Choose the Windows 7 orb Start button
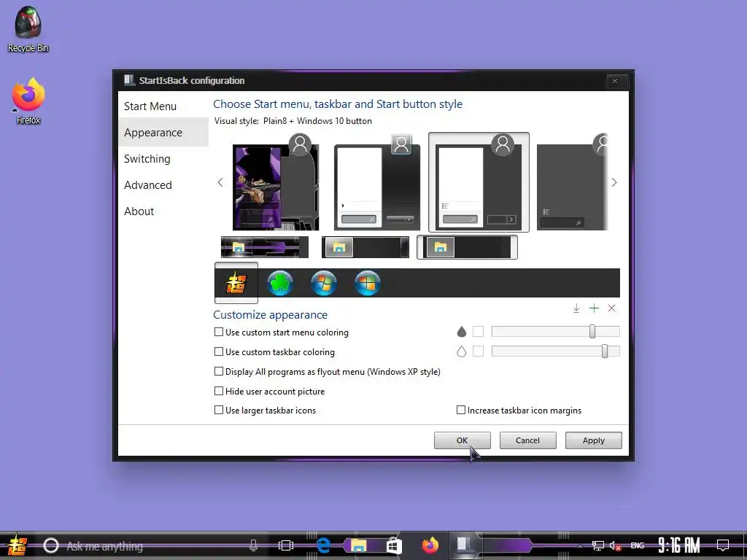This screenshot has height=560, width=747. (323, 284)
